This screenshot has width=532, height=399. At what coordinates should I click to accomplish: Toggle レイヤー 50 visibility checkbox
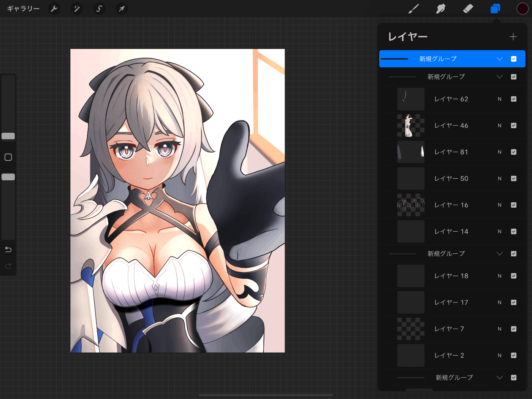pyautogui.click(x=514, y=178)
